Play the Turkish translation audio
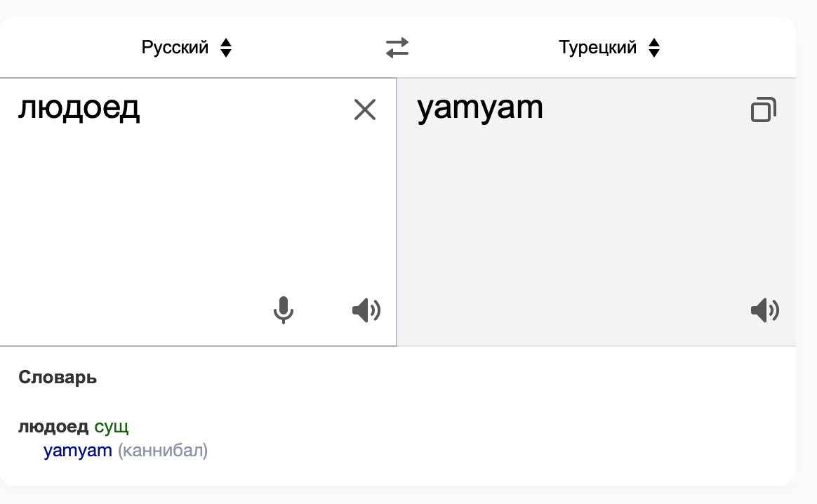This screenshot has height=504, width=817. pyautogui.click(x=764, y=310)
